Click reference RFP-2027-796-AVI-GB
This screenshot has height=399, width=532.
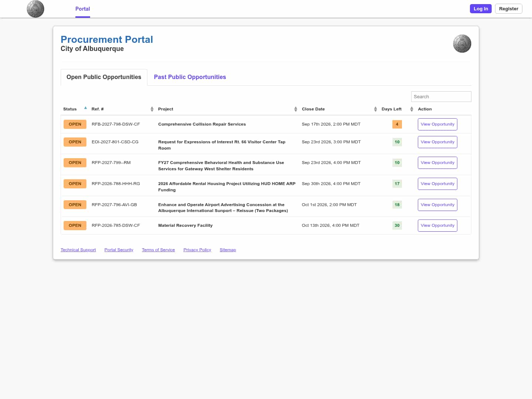(x=114, y=205)
